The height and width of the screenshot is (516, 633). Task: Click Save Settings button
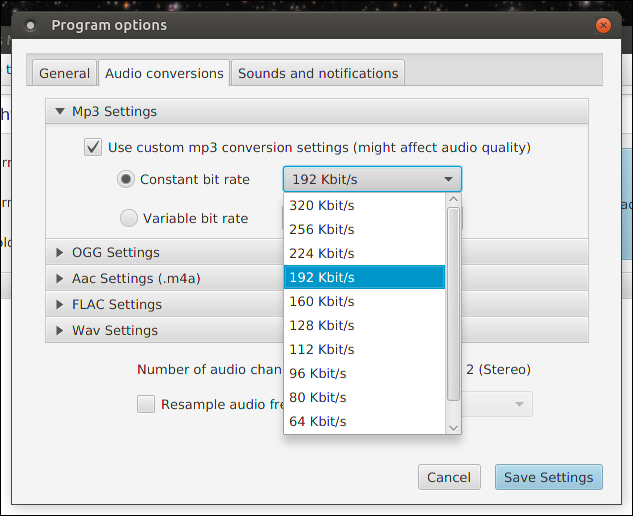(548, 477)
